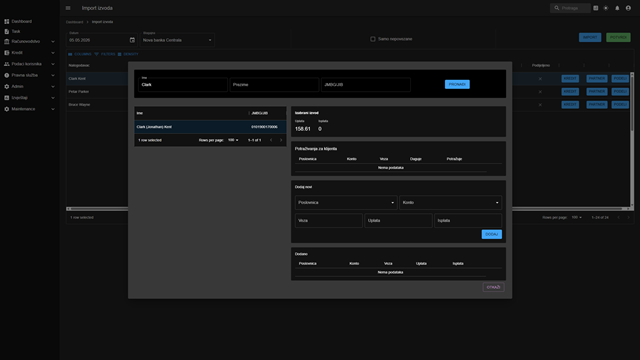Click the Veza input field

click(329, 220)
